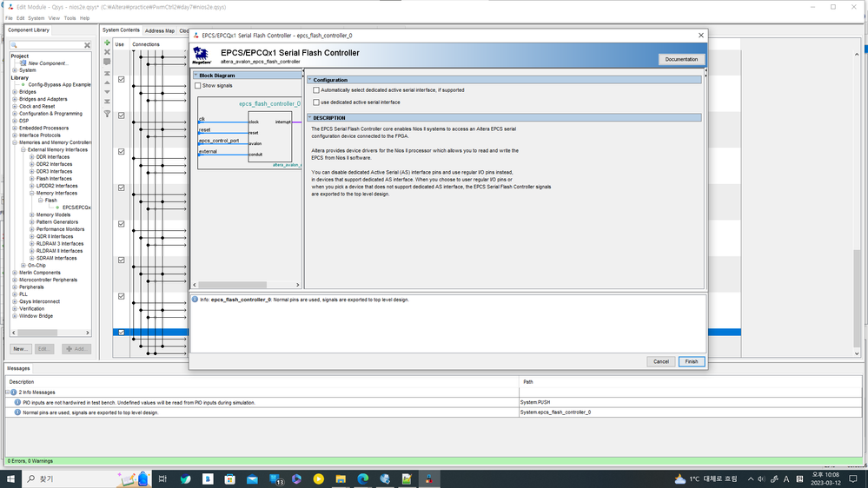The width and height of the screenshot is (868, 488).
Task: Open Task View on the taskbar
Action: click(162, 478)
